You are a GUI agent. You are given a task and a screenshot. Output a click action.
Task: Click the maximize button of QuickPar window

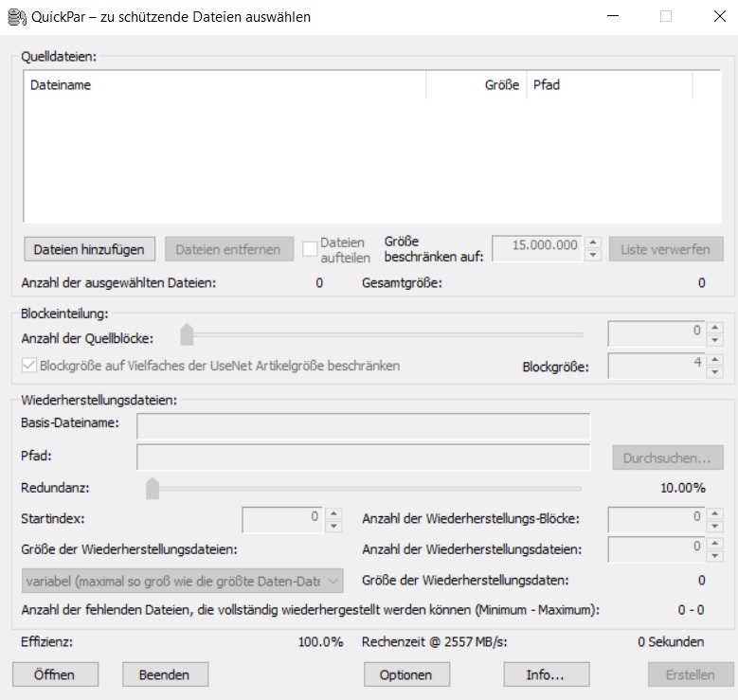point(665,16)
